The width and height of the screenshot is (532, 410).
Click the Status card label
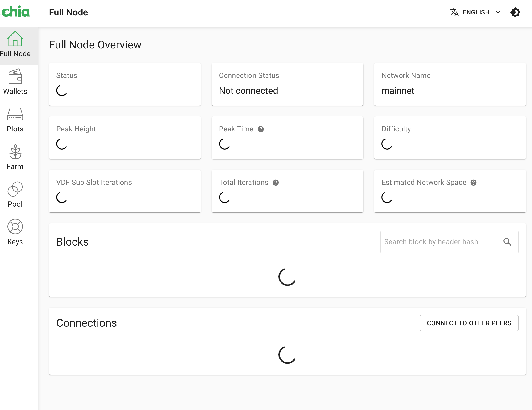67,75
